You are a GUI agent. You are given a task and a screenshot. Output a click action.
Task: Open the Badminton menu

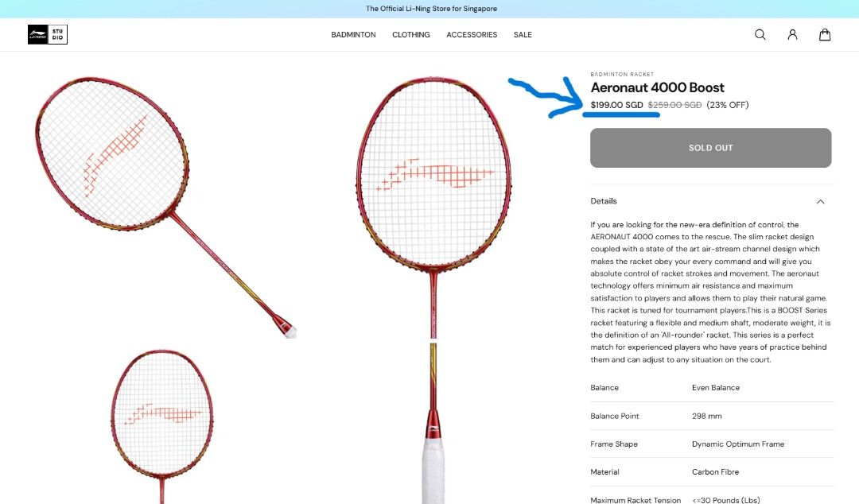(353, 34)
